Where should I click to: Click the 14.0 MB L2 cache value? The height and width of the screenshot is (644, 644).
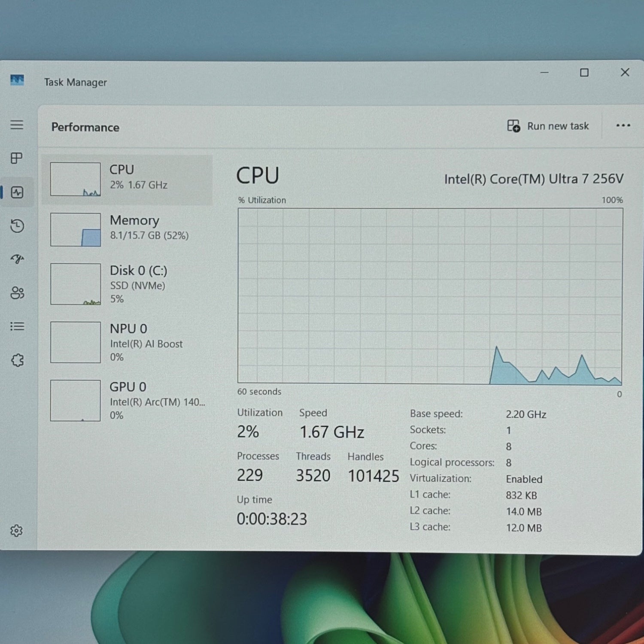pyautogui.click(x=524, y=512)
